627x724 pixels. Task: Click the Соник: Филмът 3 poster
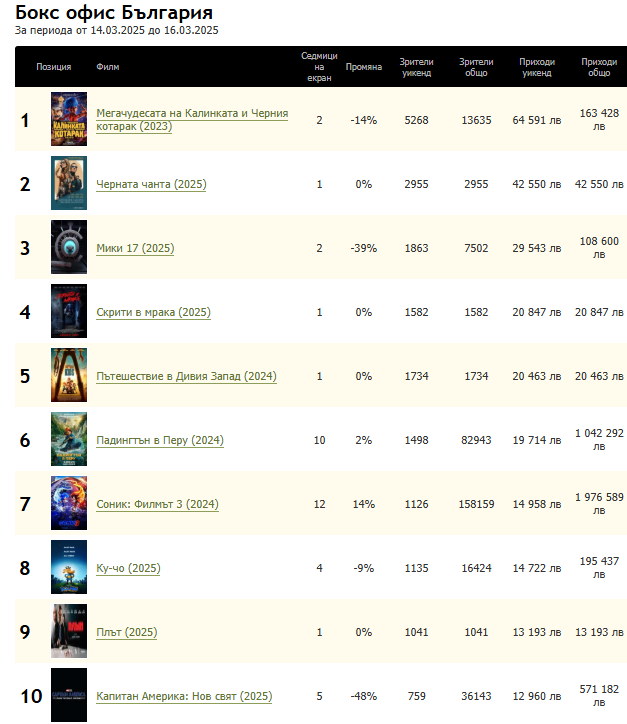pos(69,504)
